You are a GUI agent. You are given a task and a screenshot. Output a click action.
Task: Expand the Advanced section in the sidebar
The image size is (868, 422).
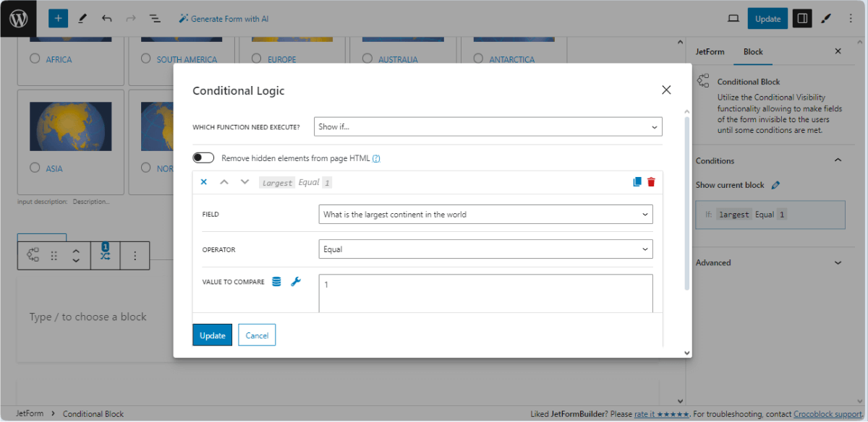coord(772,262)
